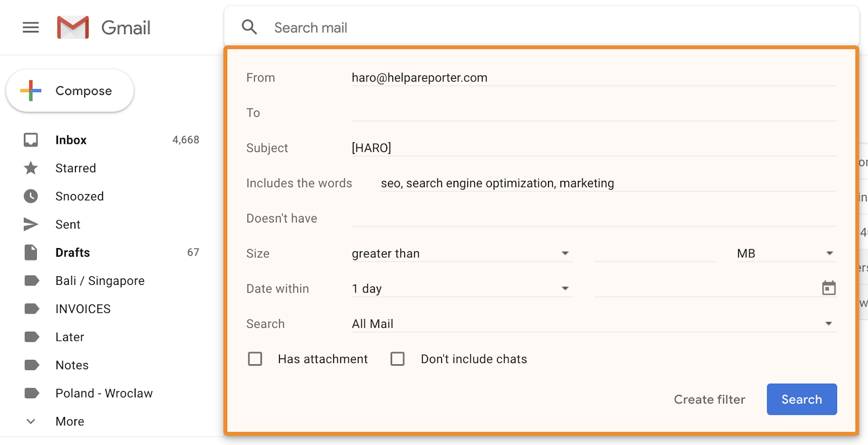Screen dimensions: 868x445
Task: Click the Drafts document icon
Action: coord(31,252)
